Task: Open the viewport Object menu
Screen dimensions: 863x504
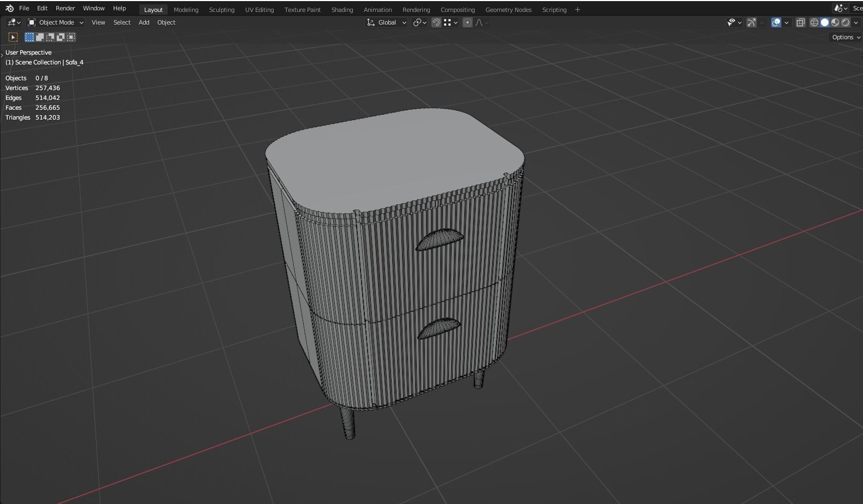Action: coord(166,22)
